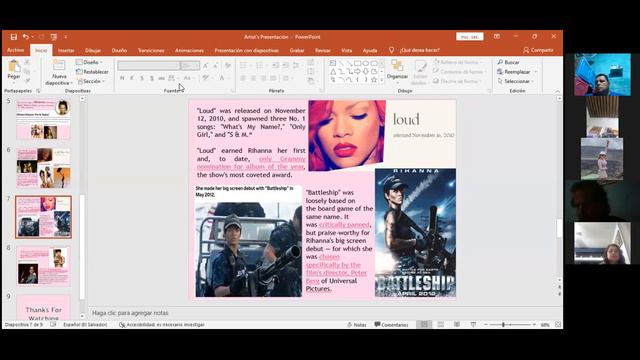This screenshot has height=360, width=640.
Task: Click the Notas button in status bar
Action: (x=357, y=325)
